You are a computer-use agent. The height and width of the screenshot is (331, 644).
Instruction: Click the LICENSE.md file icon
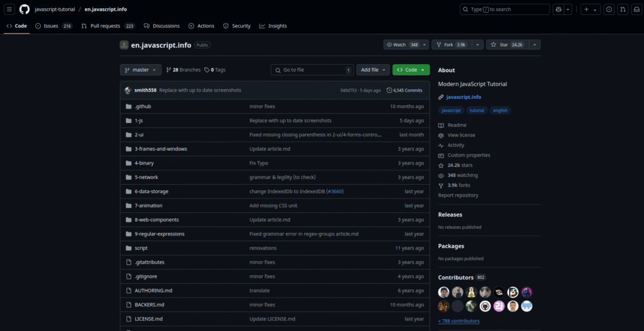(x=128, y=318)
